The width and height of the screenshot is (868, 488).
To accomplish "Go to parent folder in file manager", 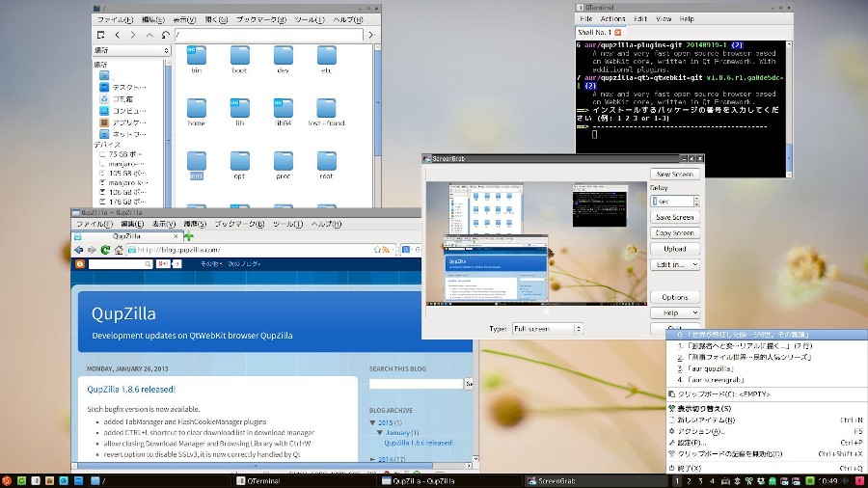I will coord(149,35).
